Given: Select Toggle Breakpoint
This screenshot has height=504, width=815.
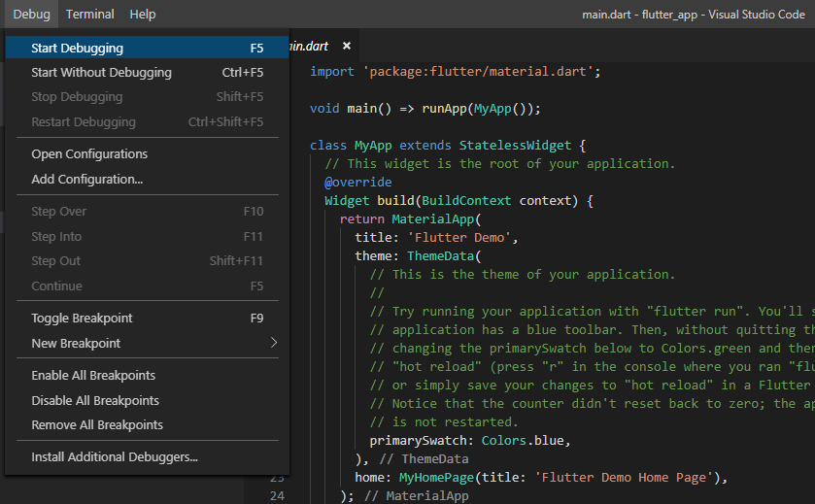Looking at the screenshot, I should click(x=147, y=318).
